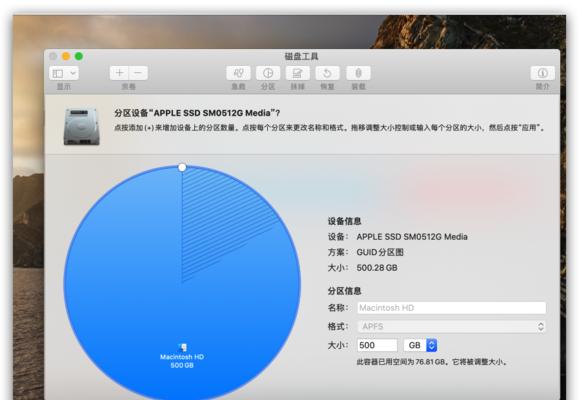Open the Restore (恢复) toolbar tool
The height and width of the screenshot is (400, 579).
point(327,73)
